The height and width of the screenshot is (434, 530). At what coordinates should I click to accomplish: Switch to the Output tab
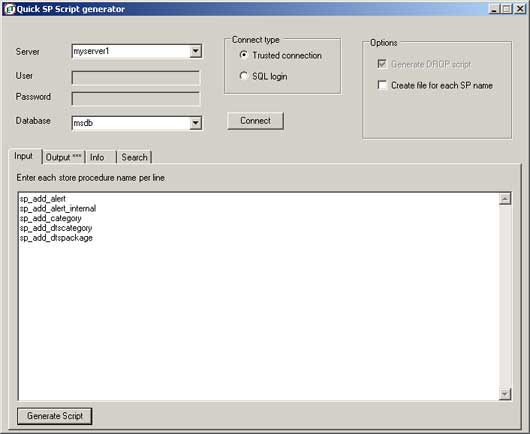[x=63, y=157]
